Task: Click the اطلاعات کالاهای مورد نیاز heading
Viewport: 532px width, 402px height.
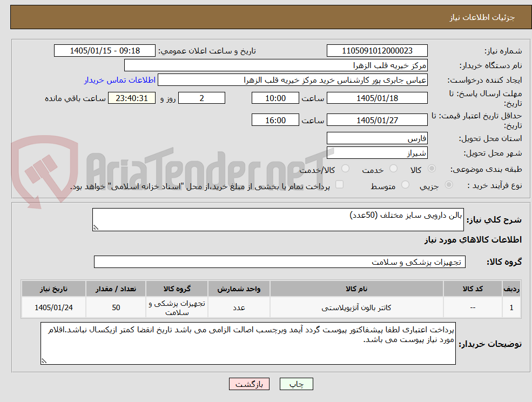Action: pos(473,240)
